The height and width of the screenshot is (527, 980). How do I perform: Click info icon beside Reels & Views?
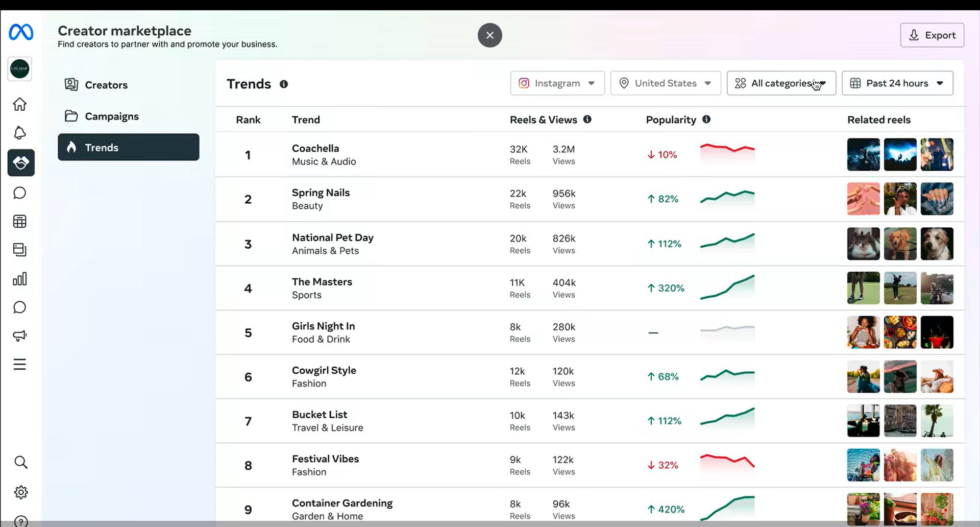point(587,119)
